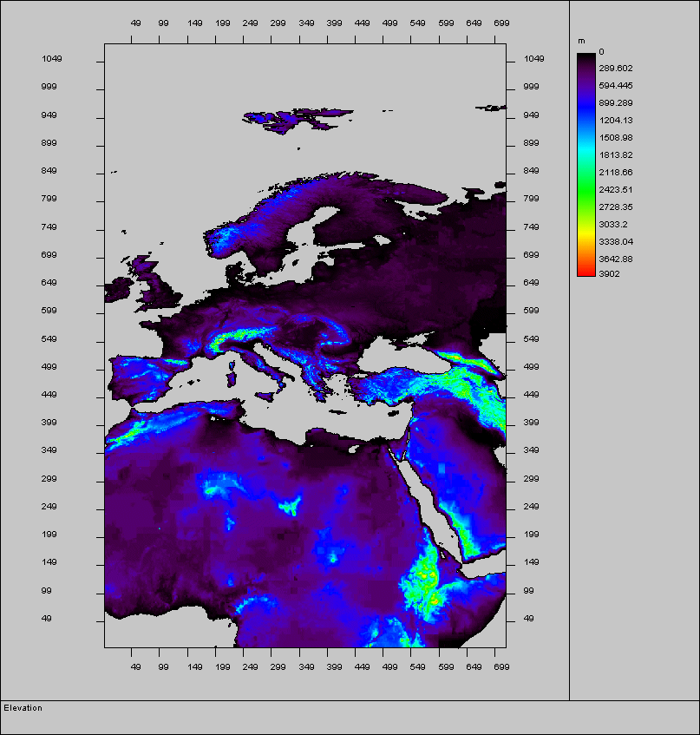
Task: Click bottom axis label '299'
Action: (x=278, y=667)
